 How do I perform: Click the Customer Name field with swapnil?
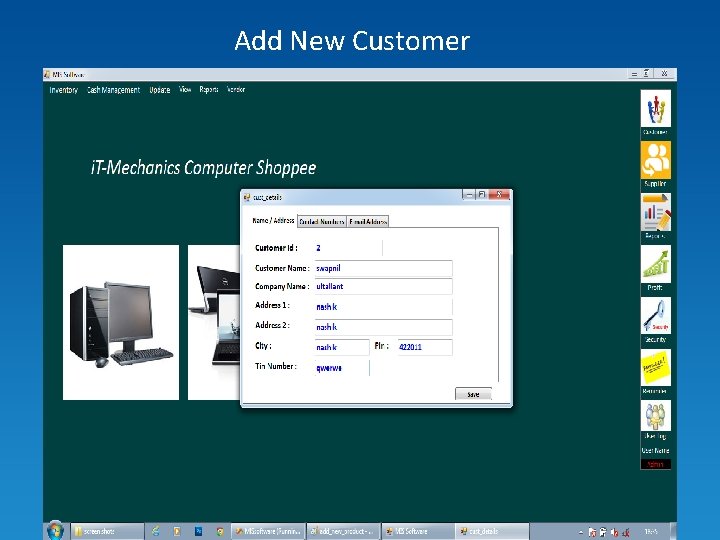point(383,268)
